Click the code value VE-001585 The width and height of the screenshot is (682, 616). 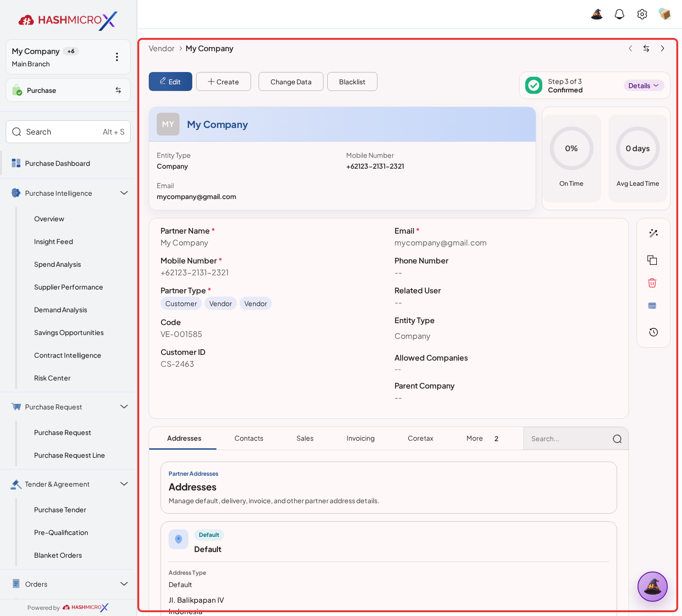181,334
